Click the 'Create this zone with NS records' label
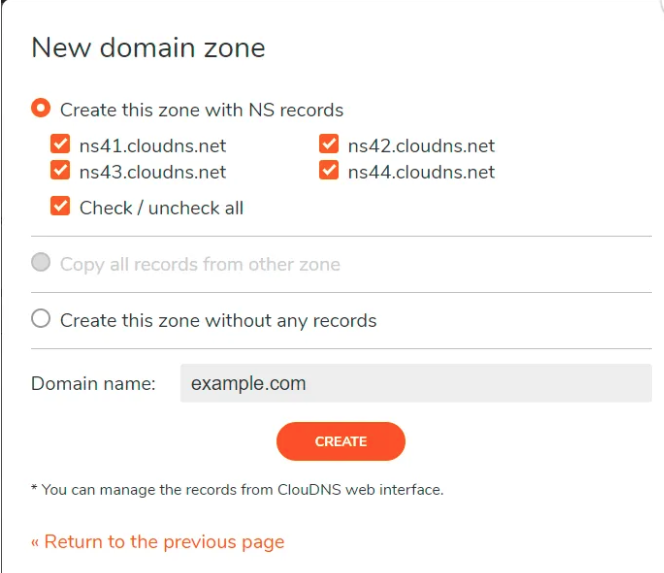This screenshot has height=573, width=664. 201,110
